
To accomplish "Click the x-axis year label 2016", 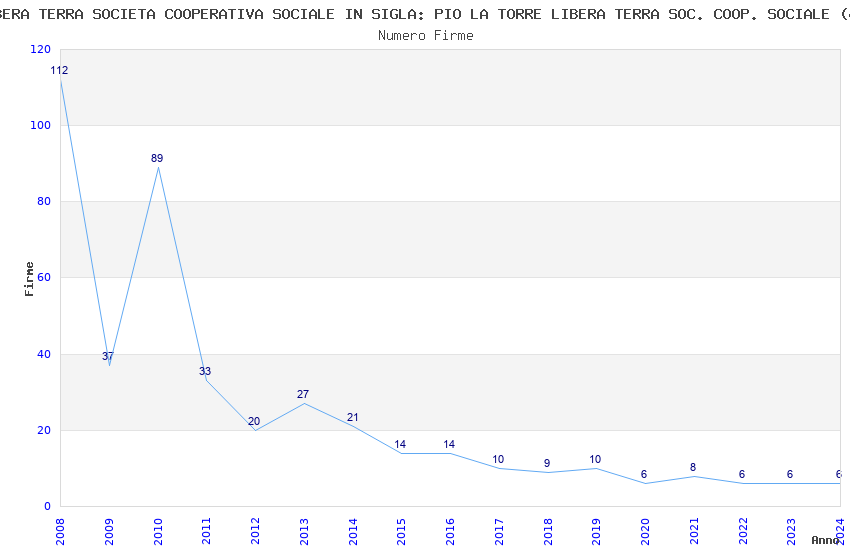I will [450, 531].
